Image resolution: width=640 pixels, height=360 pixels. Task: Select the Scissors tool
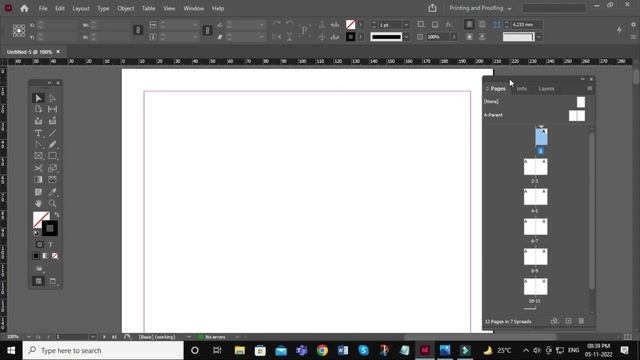[38, 168]
